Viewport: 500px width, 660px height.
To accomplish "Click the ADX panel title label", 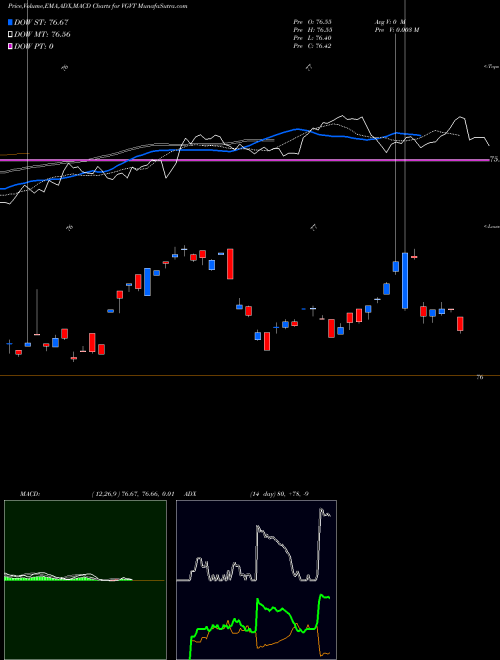I will pyautogui.click(x=190, y=494).
